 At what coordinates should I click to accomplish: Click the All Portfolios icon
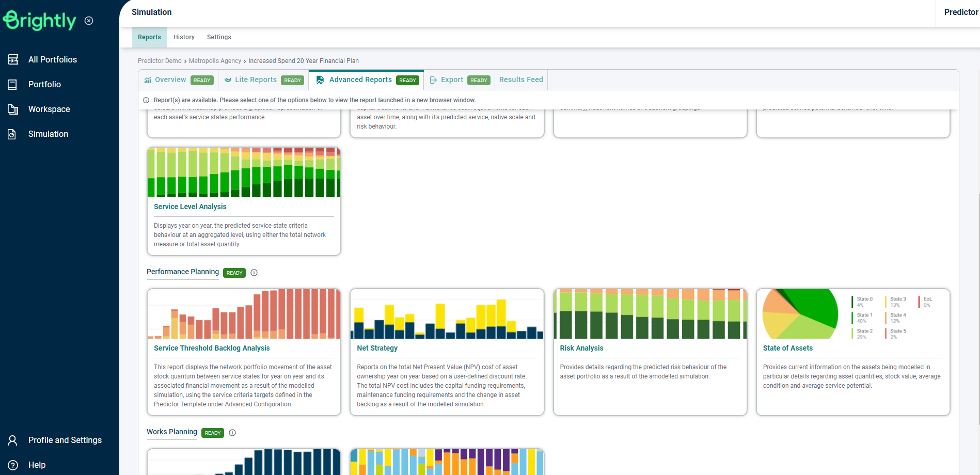(12, 59)
